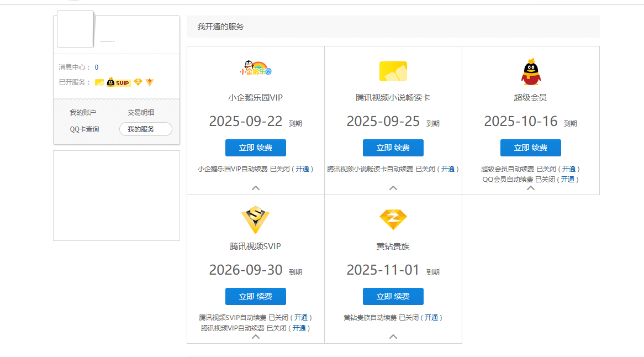
Task: Click the yellow diamond badge in 已开服务
Action: point(138,82)
